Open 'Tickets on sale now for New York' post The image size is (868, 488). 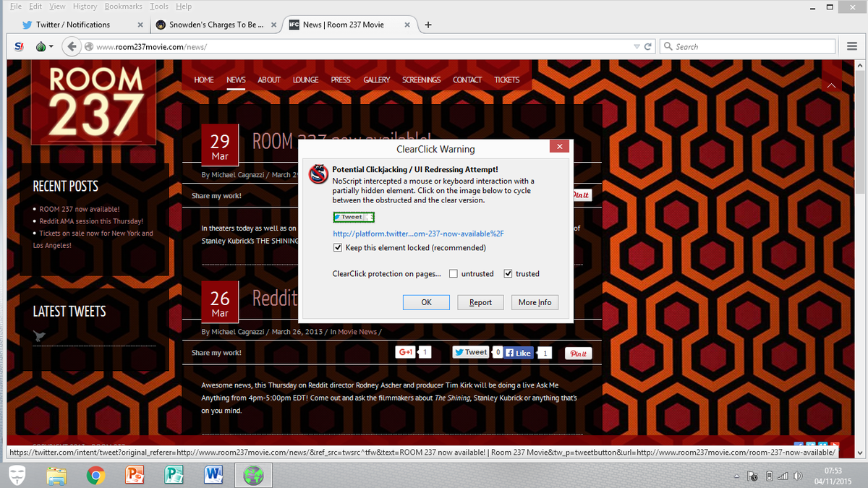coord(93,239)
